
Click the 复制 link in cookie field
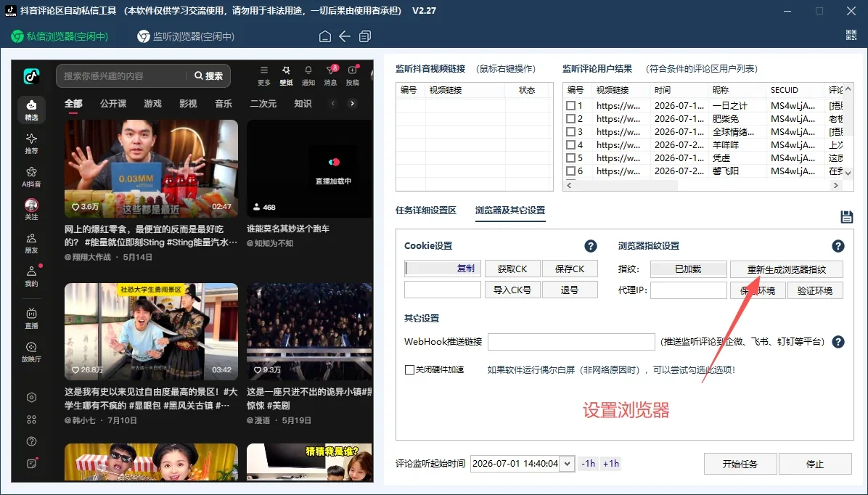click(465, 269)
